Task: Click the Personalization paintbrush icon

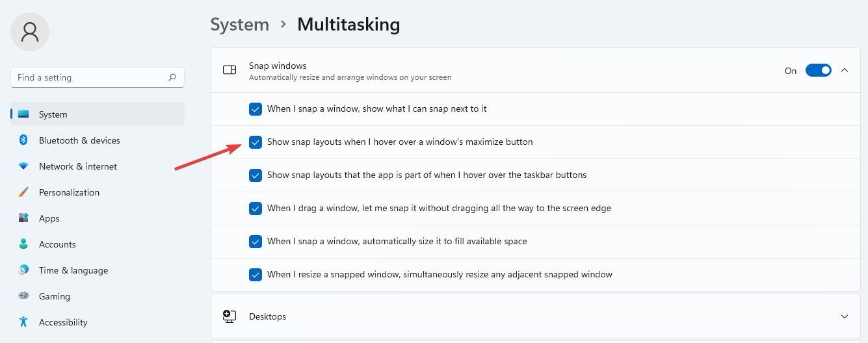Action: (23, 192)
